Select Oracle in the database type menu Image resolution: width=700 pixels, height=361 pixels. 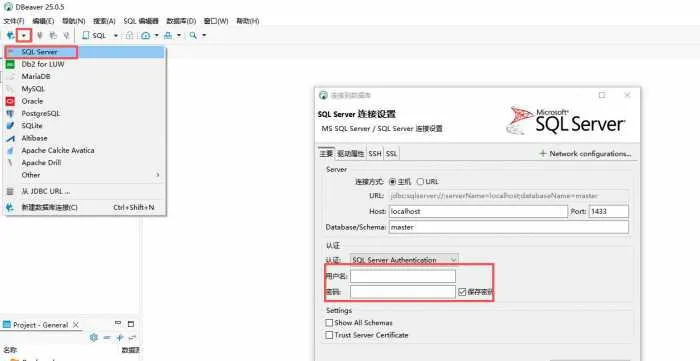(x=32, y=101)
